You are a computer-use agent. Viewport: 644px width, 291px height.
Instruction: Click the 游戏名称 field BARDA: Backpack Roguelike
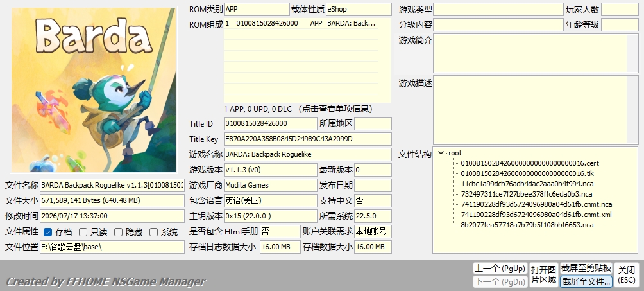click(308, 154)
